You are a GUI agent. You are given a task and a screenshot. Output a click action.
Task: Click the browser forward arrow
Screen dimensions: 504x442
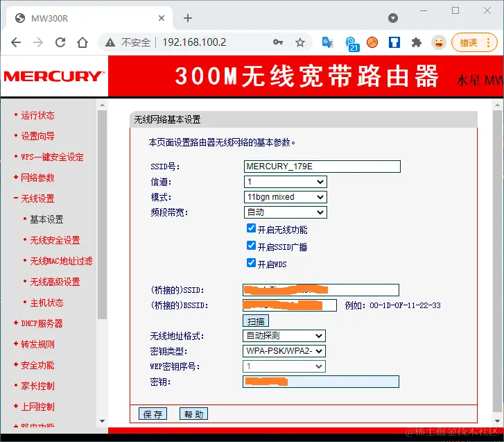[x=38, y=42]
